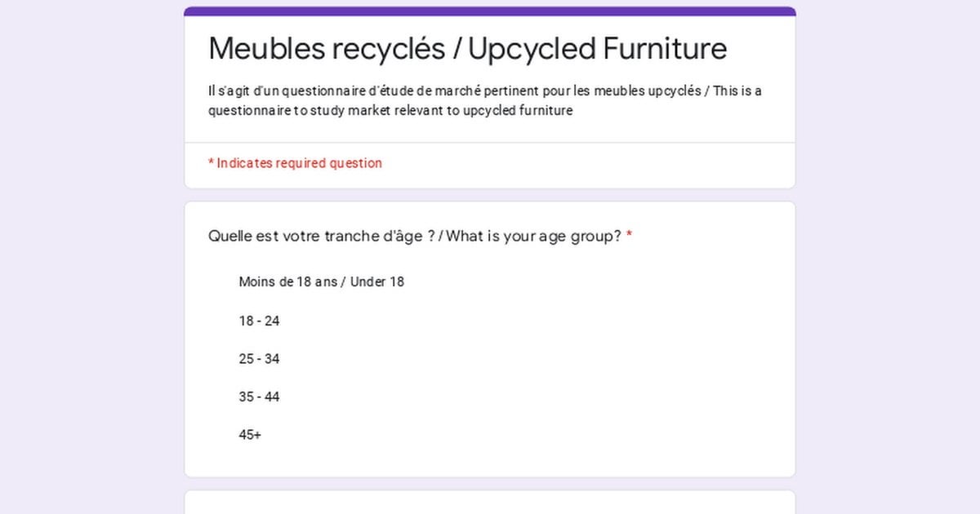This screenshot has width=980, height=514.
Task: Click the partially visible question card at bottom
Action: [490, 503]
